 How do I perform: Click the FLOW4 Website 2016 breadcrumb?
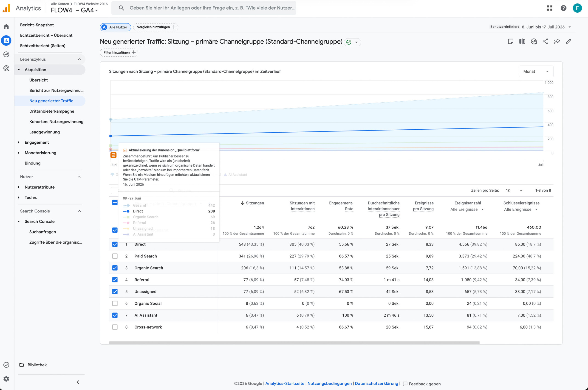tap(91, 4)
